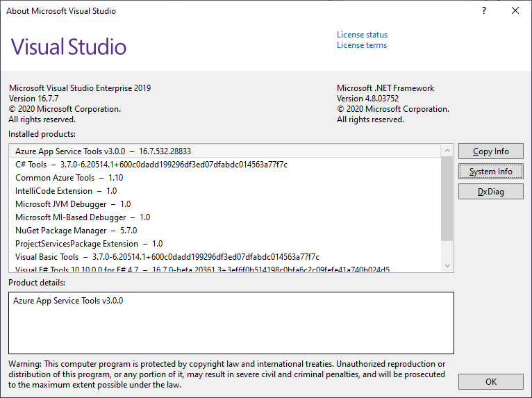Select IntelliCode Extension 1.0 entry
Screen dimensions: 532x398
coord(225,191)
